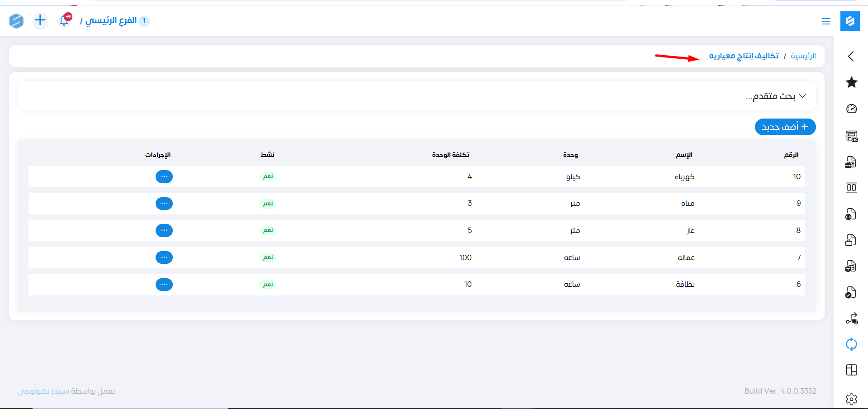Image resolution: width=868 pixels, height=409 pixels.
Task: Expand the بحث متقدم advanced search panel
Action: (x=775, y=96)
